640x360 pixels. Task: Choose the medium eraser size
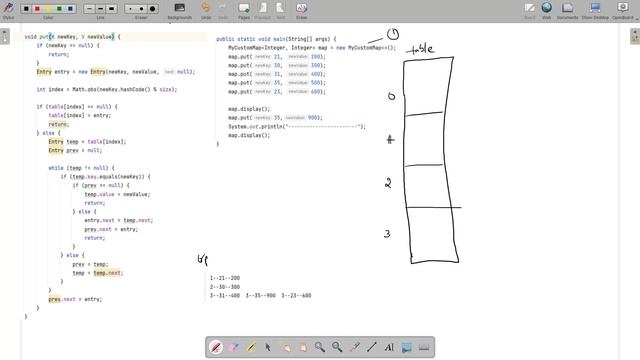point(141,9)
